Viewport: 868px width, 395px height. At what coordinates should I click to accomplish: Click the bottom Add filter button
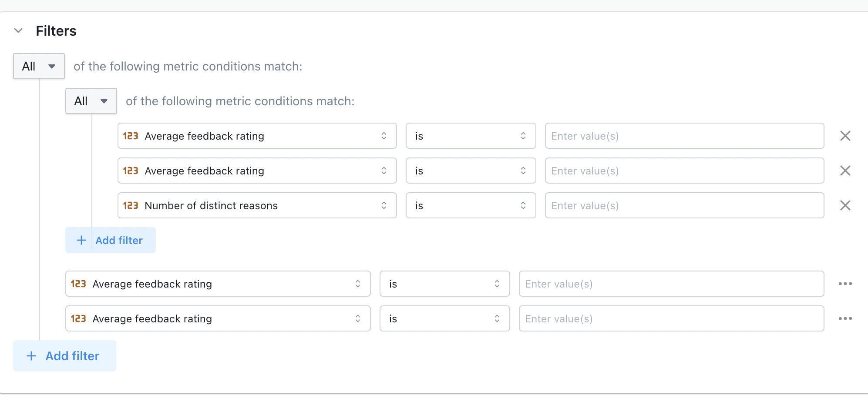(x=64, y=355)
